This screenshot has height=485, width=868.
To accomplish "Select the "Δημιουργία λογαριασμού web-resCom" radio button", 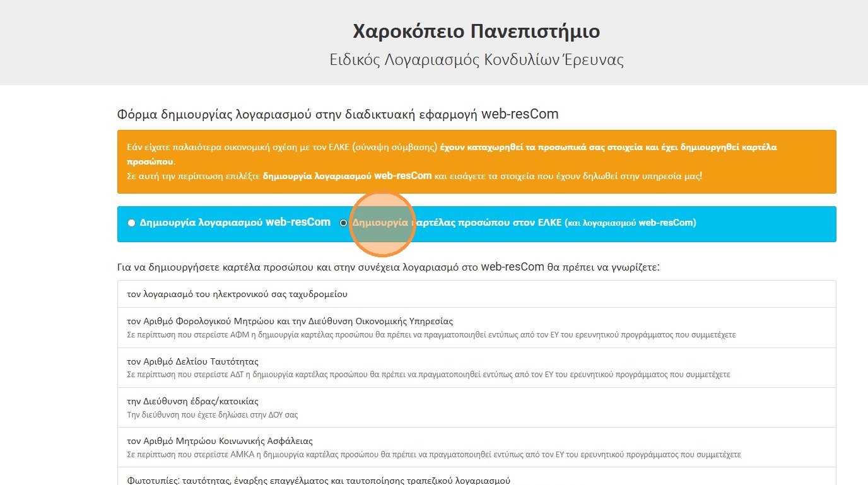I will point(131,223).
